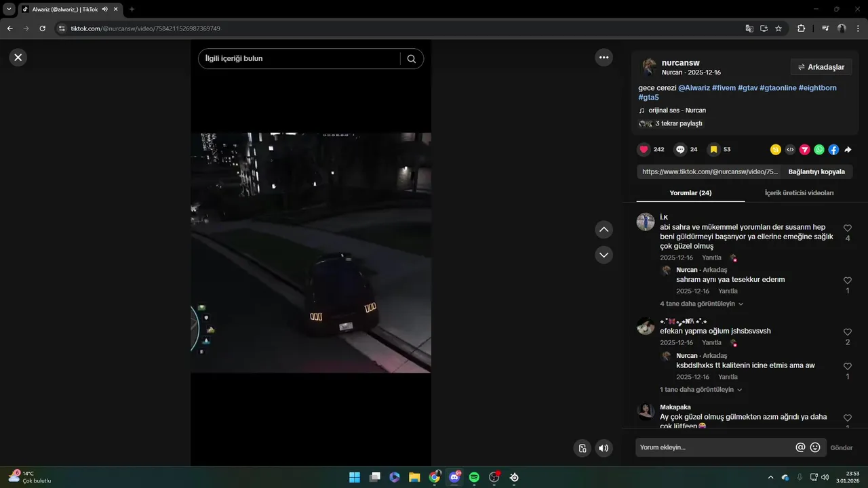
Task: Click '3 tekrar paylaştı' reposts text
Action: pos(679,124)
